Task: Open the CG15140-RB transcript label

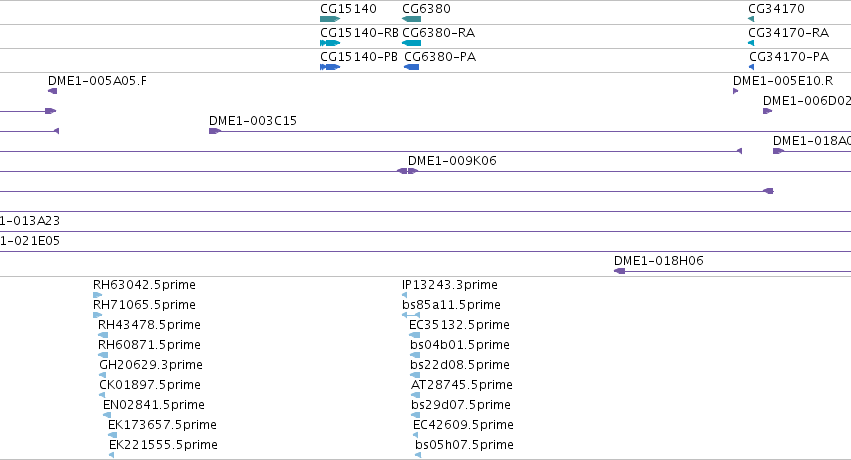Action: tap(359, 33)
